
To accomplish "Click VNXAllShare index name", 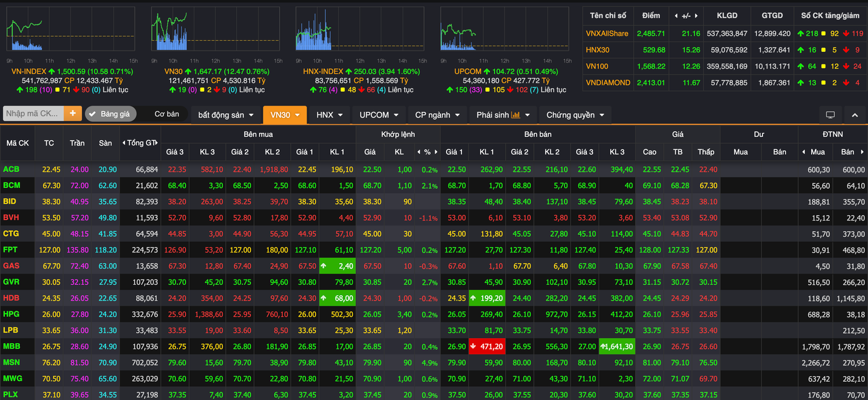I will click(x=607, y=33).
